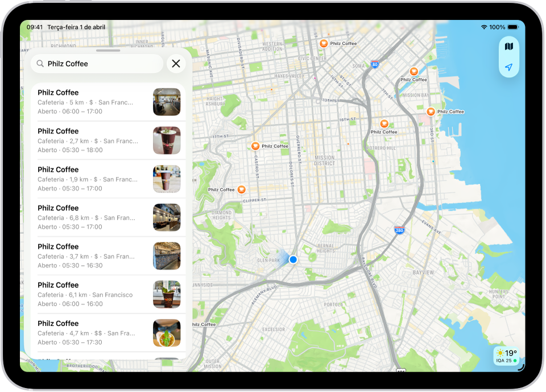Tap the battery indicator showing 100%

point(511,27)
